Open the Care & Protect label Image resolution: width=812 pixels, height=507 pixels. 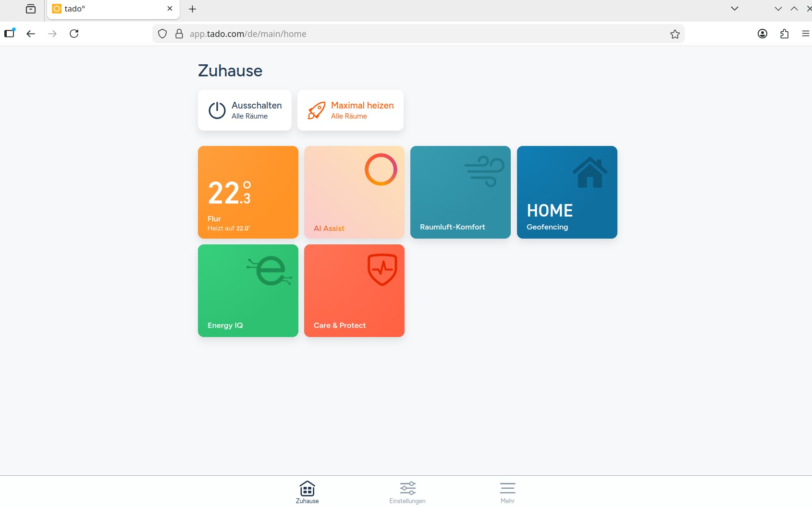tap(340, 326)
